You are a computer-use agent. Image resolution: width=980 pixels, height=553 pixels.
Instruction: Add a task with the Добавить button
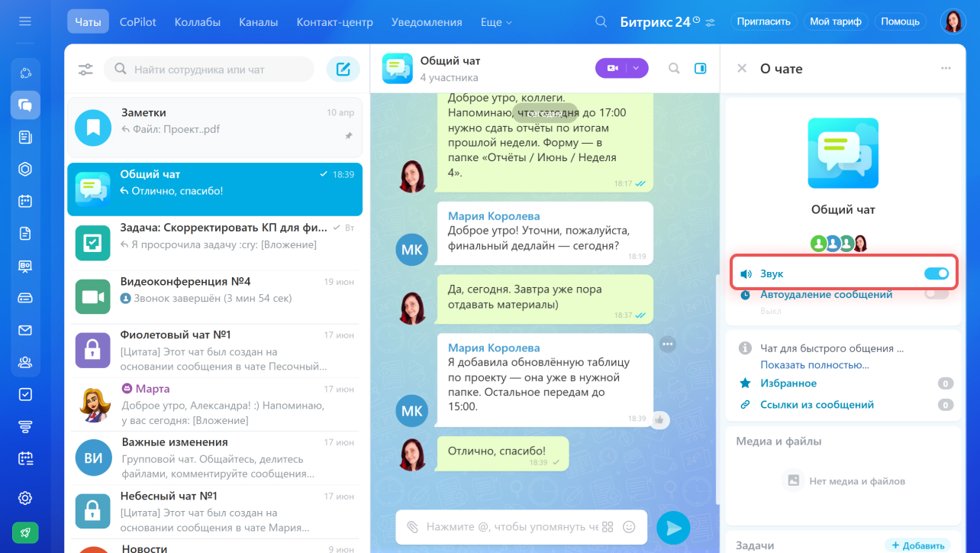click(x=917, y=545)
